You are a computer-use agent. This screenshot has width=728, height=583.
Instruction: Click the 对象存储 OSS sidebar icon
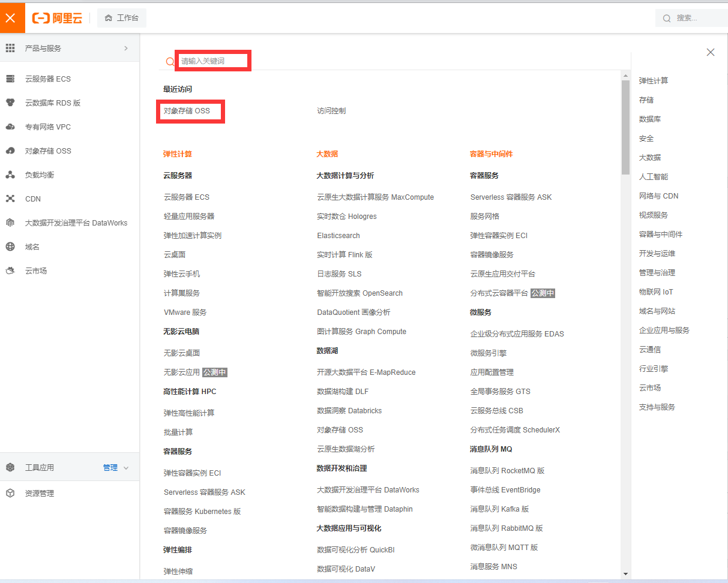(x=10, y=151)
